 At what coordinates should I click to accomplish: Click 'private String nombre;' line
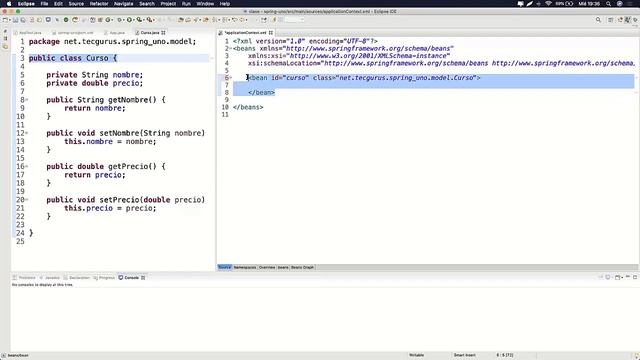coord(95,75)
